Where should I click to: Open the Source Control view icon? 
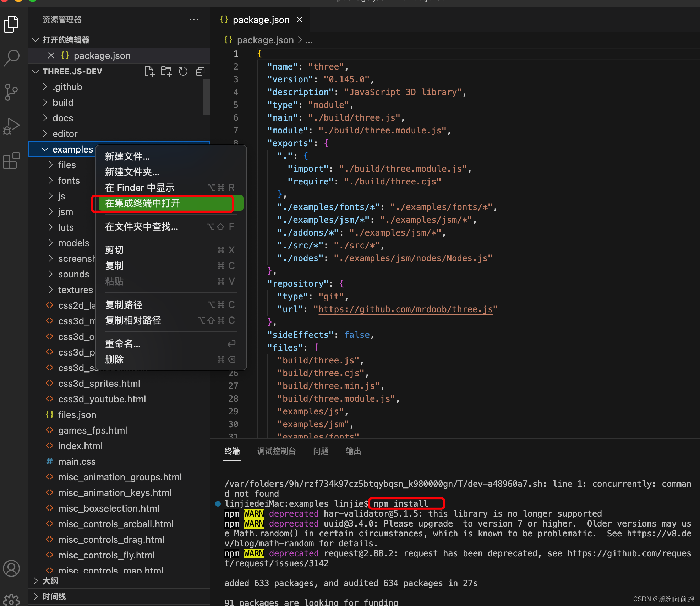11,92
